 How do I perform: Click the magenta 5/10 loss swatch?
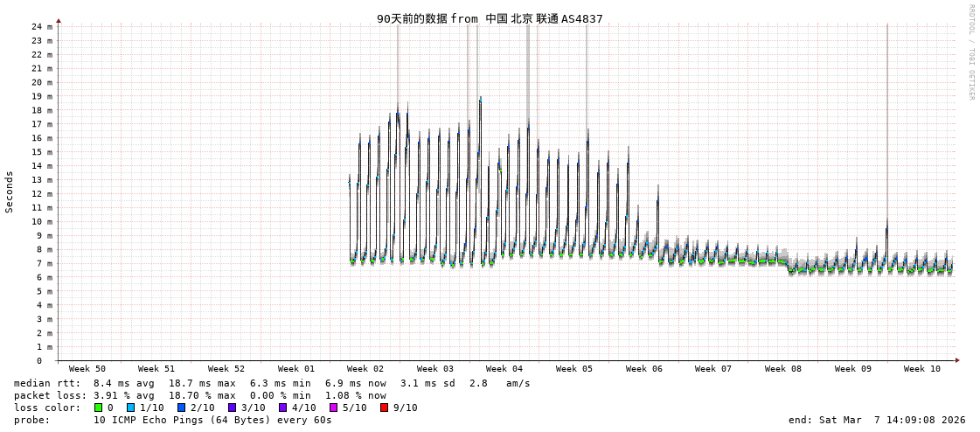(x=333, y=408)
